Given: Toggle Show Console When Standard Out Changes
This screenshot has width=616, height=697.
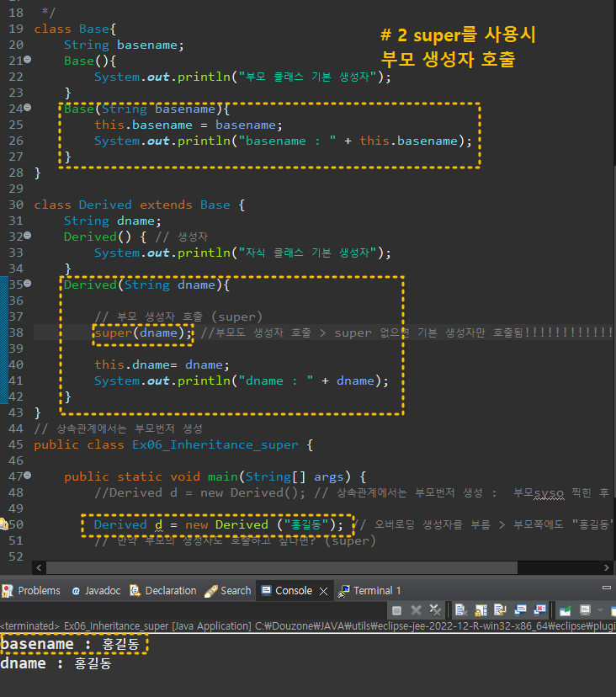Looking at the screenshot, I should (x=520, y=610).
